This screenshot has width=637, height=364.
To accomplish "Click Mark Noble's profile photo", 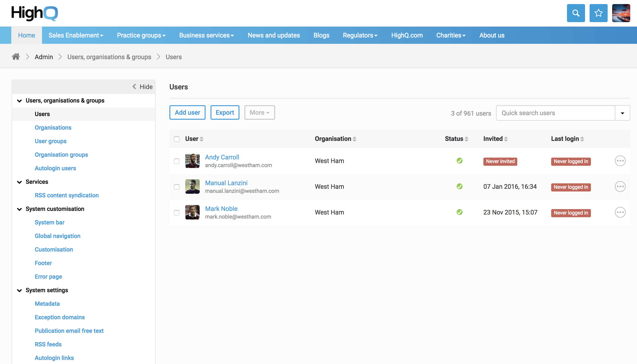I will click(x=192, y=212).
